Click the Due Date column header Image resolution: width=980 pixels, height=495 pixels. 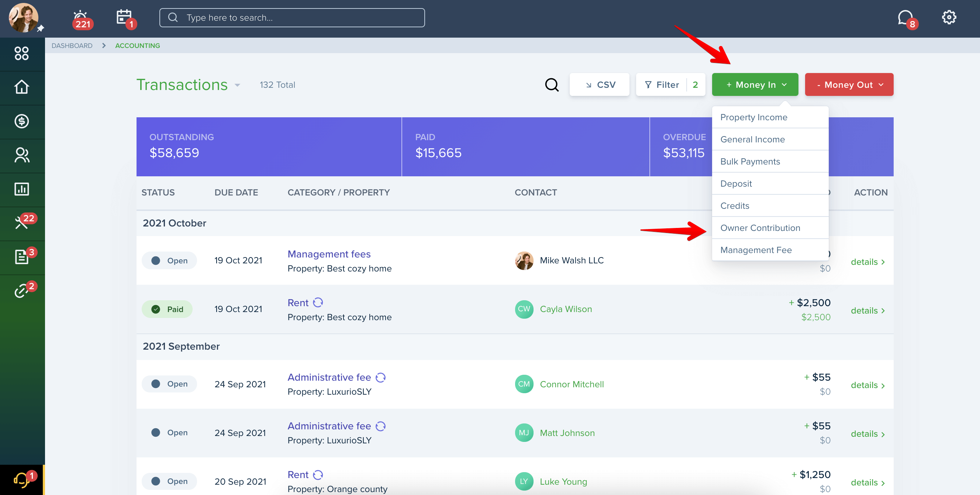click(x=236, y=193)
